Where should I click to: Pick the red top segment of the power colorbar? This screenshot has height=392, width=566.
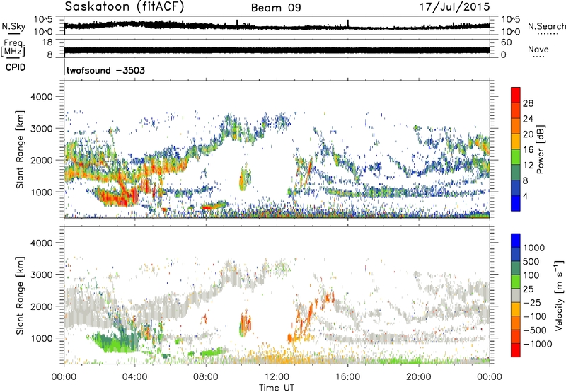point(516,96)
